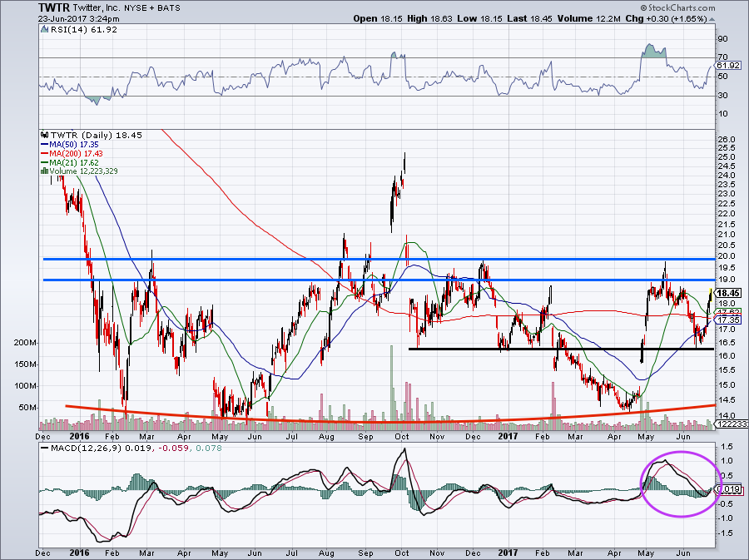The image size is (749, 560).
Task: Click the 10 level on the RSI axis
Action: 722,114
